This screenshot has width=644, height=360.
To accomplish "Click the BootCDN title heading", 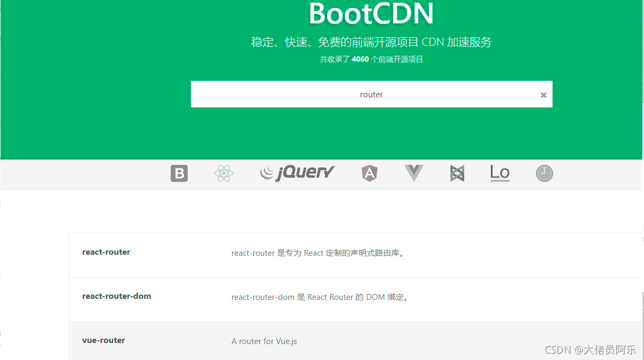I will [371, 14].
